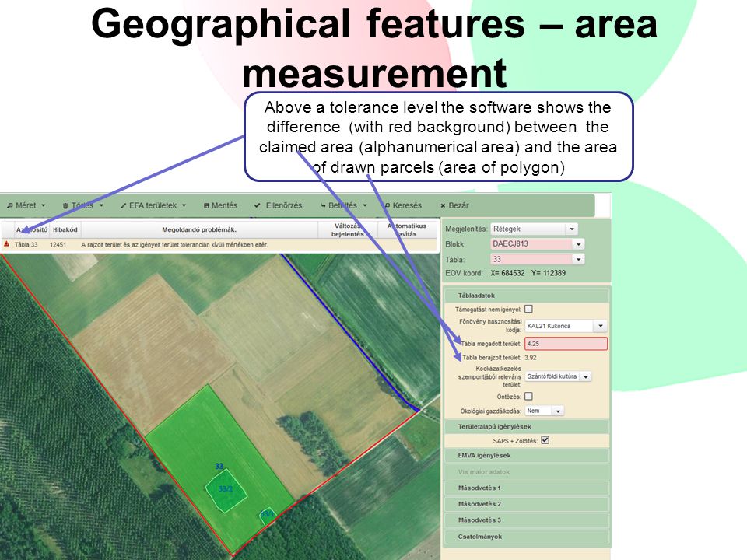Toggle the Öntözés checkbox
Image resolution: width=747 pixels, height=560 pixels.
[x=528, y=396]
